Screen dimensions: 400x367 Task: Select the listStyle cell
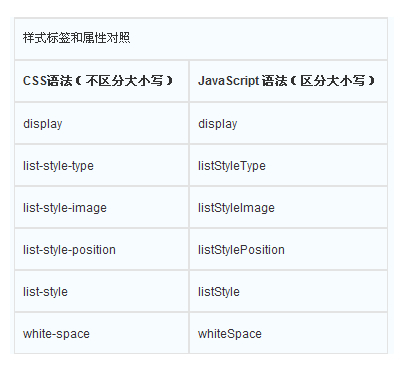click(288, 292)
